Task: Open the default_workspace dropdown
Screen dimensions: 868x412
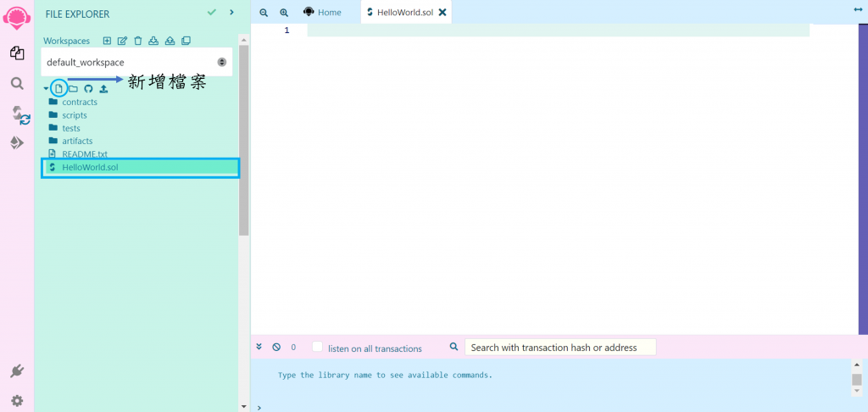Action: [136, 62]
